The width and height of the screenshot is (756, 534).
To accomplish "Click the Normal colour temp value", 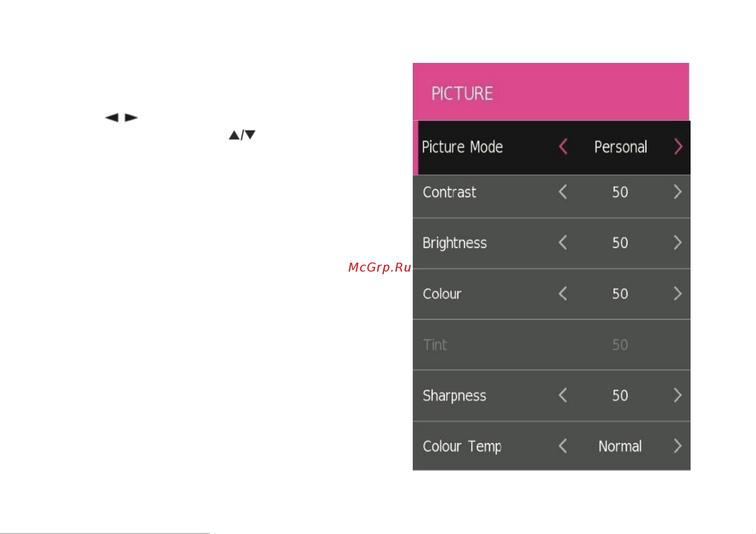I will point(620,446).
